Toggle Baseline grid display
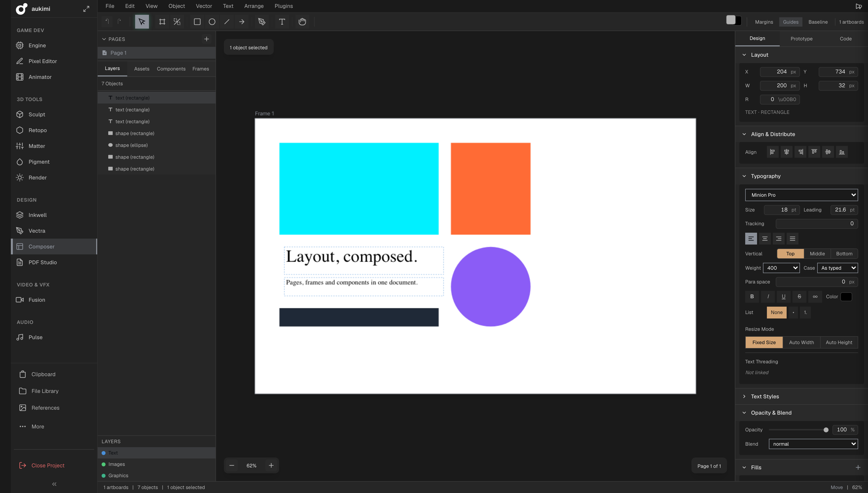 click(x=818, y=22)
